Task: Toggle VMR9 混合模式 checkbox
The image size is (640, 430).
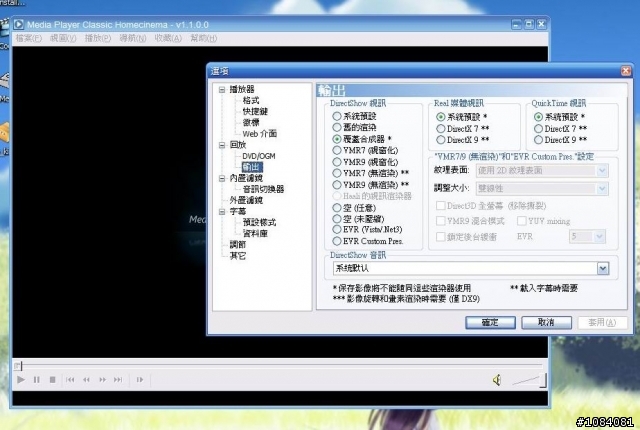Action: coord(440,221)
